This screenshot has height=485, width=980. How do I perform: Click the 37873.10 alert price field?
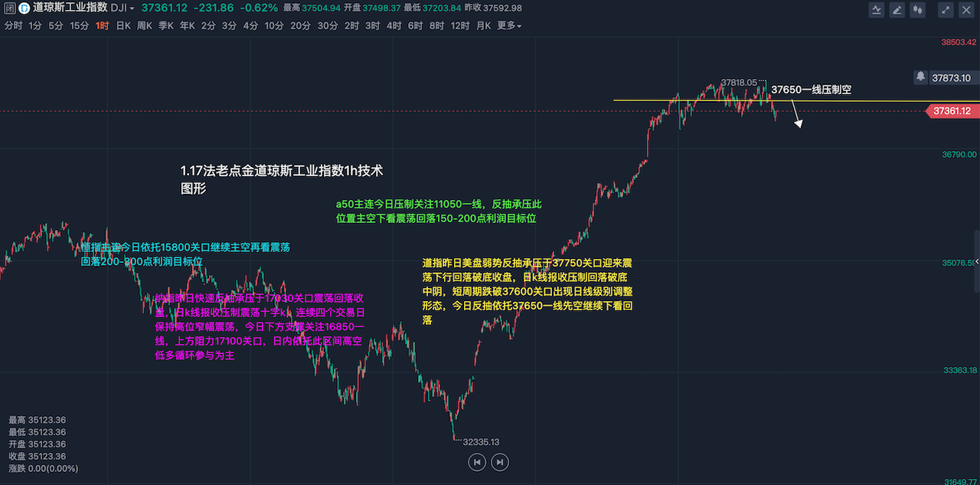click(x=952, y=78)
